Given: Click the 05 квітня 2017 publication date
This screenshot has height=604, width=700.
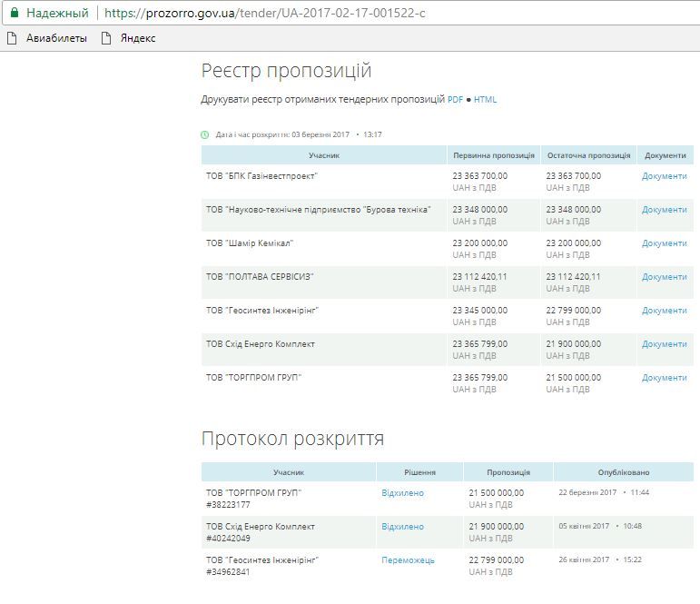Looking at the screenshot, I should pos(584,526).
